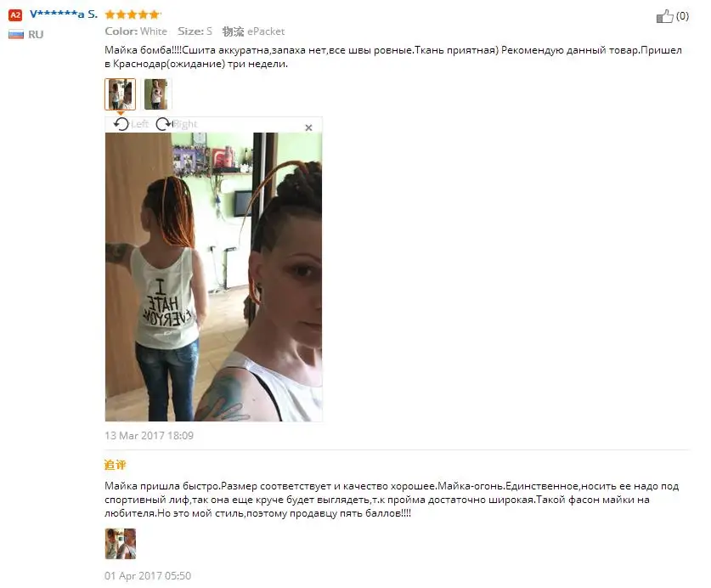Select the first review photo thumbnail
The image size is (711, 588).
[x=120, y=94]
